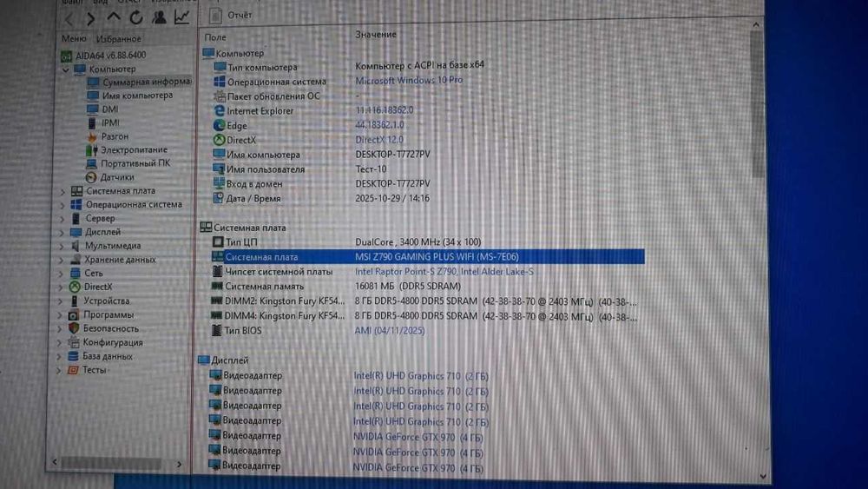Open the DirectX 12.0 link
Image resolution: width=868 pixels, height=489 pixels.
(379, 140)
